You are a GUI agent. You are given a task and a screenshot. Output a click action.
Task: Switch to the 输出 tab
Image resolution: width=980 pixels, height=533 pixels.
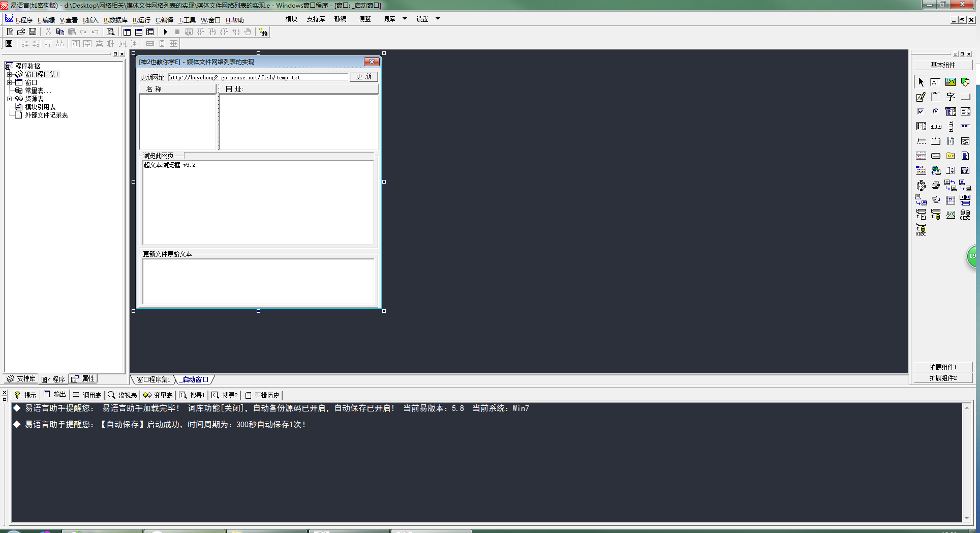coord(55,395)
